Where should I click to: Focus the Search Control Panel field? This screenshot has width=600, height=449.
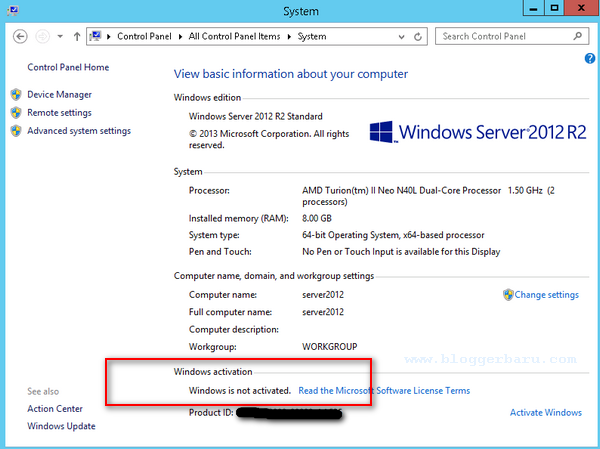tap(512, 36)
